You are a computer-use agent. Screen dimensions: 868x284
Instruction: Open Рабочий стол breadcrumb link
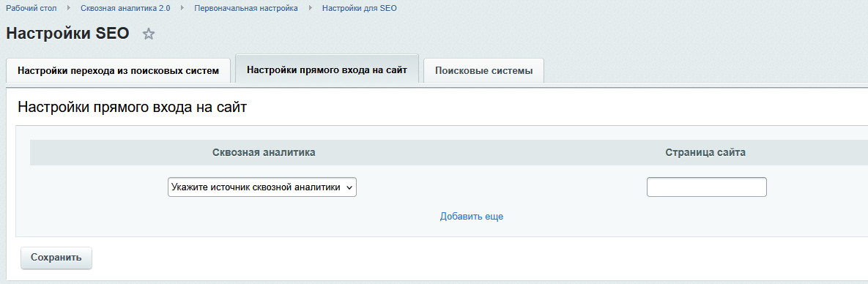tap(31, 8)
